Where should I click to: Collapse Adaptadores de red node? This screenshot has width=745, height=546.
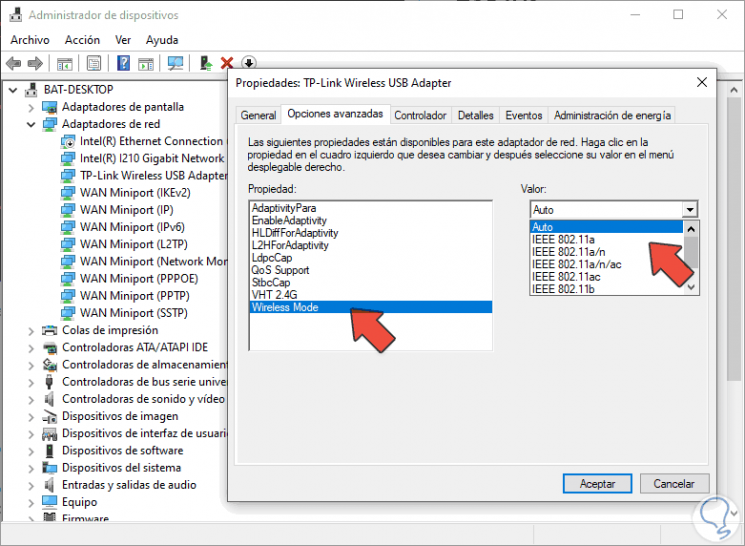point(31,125)
